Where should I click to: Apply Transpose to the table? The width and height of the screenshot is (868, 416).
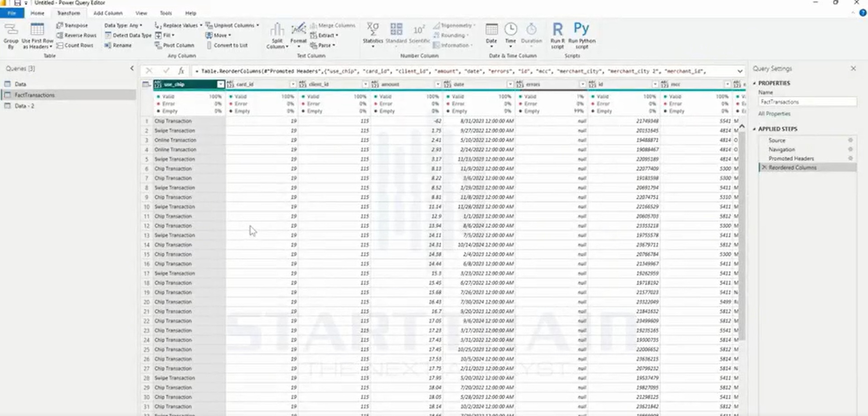(72, 25)
